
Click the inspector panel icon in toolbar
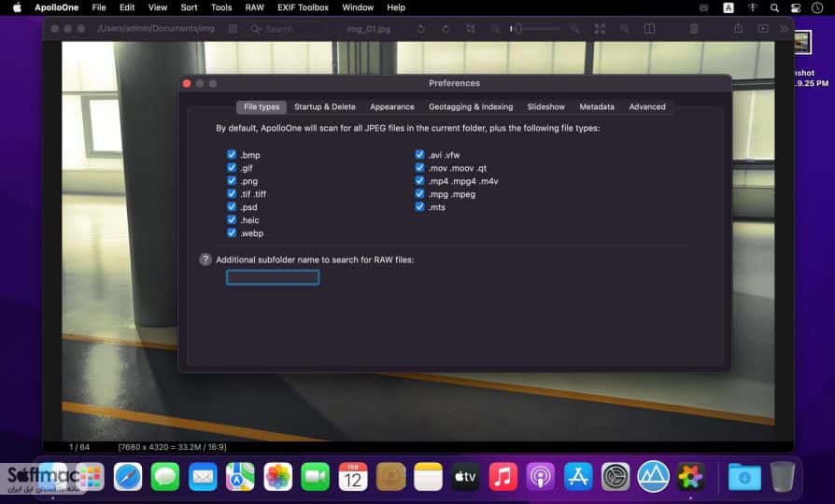coord(693,29)
